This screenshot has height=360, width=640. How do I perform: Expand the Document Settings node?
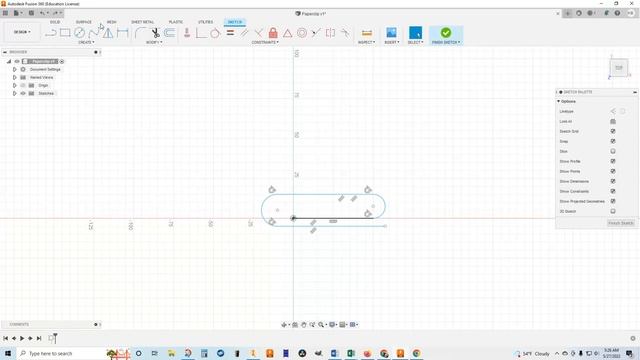pos(14,69)
